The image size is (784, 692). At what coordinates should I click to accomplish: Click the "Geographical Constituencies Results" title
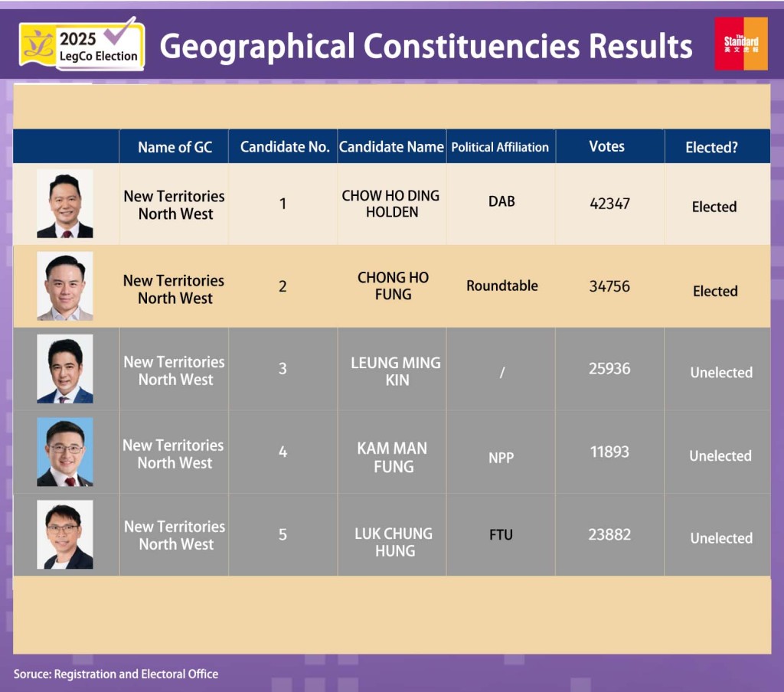[x=426, y=47]
